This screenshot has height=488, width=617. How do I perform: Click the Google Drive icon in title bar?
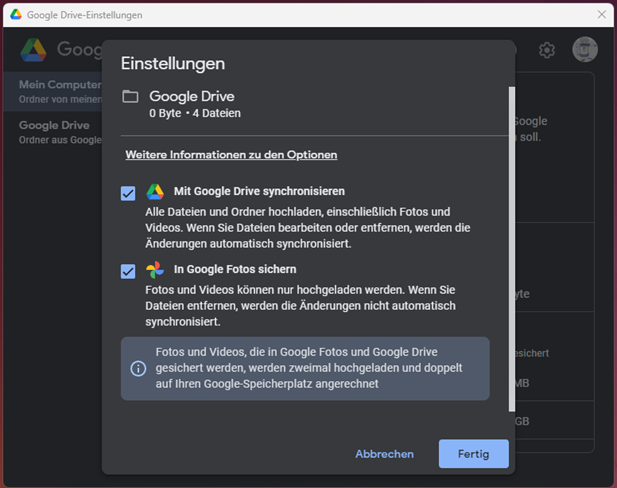pos(16,15)
